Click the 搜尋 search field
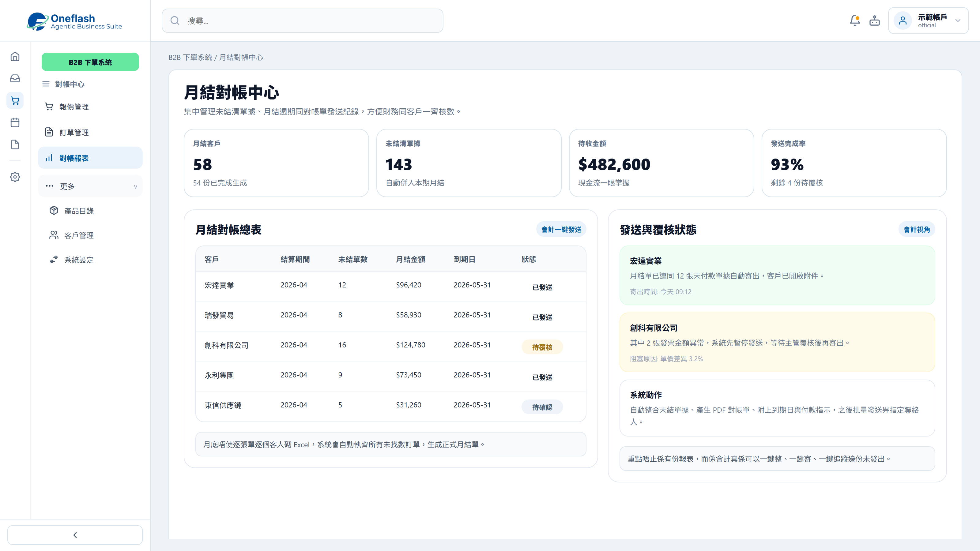Image resolution: width=980 pixels, height=551 pixels. point(303,21)
